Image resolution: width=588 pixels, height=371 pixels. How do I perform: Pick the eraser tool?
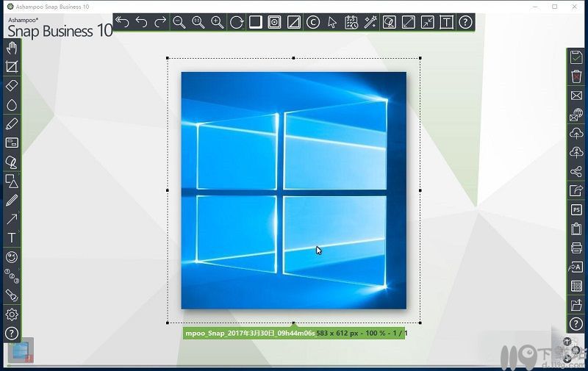12,85
